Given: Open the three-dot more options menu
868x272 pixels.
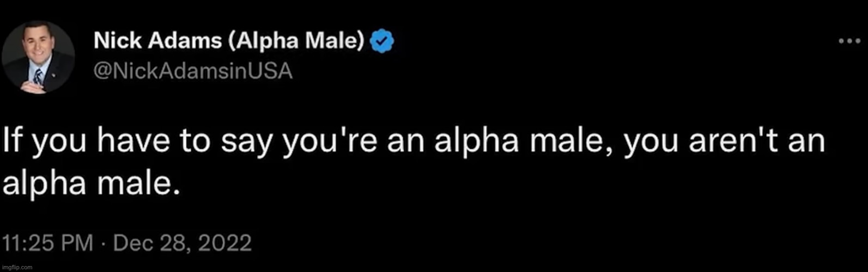Looking at the screenshot, I should click(x=849, y=41).
